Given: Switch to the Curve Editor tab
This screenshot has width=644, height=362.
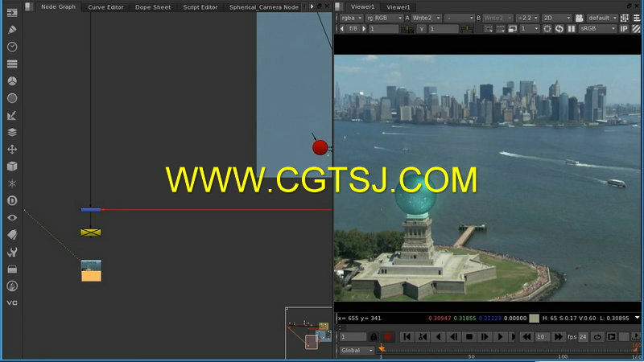Looking at the screenshot, I should click(x=105, y=7).
